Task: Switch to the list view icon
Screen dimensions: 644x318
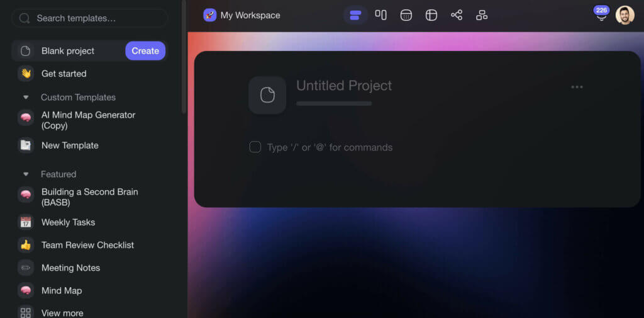Action: click(355, 15)
